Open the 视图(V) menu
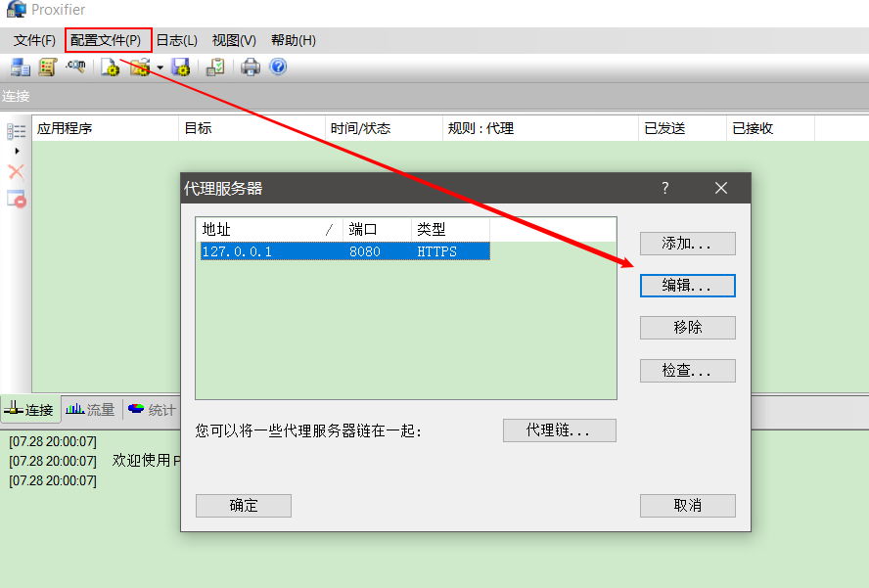The height and width of the screenshot is (588, 869). 234,40
